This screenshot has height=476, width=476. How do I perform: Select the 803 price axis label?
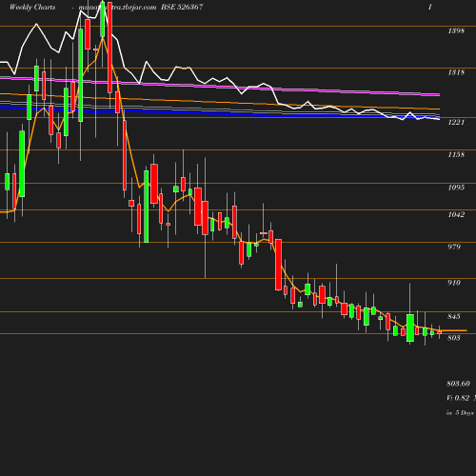tap(454, 338)
